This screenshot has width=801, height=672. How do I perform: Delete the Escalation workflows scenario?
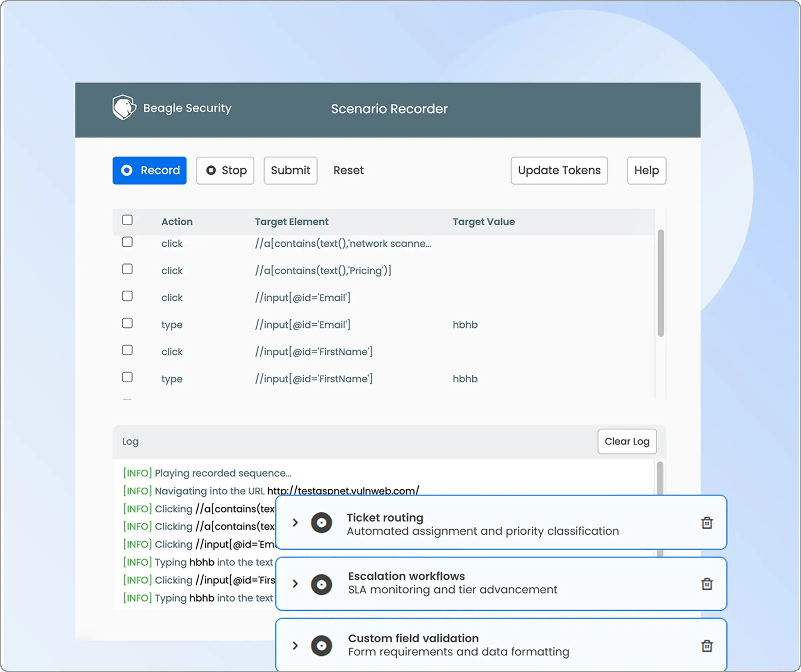pos(708,584)
